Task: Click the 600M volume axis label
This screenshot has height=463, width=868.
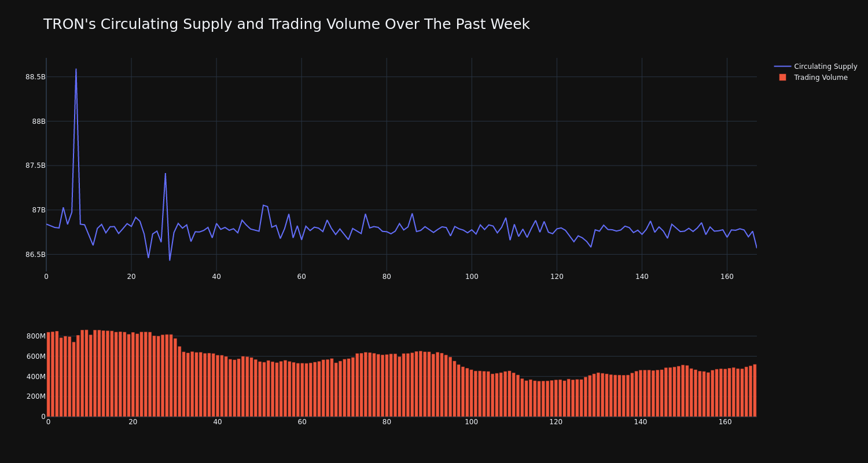Action: [35, 357]
